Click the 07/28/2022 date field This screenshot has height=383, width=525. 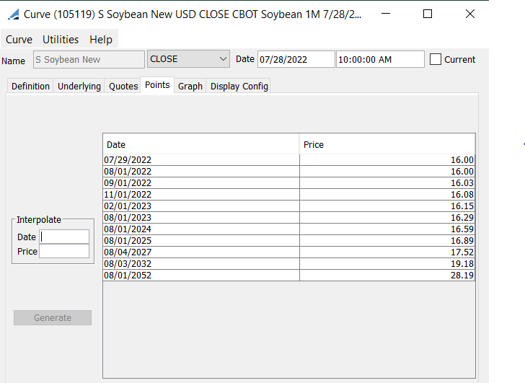click(x=296, y=59)
